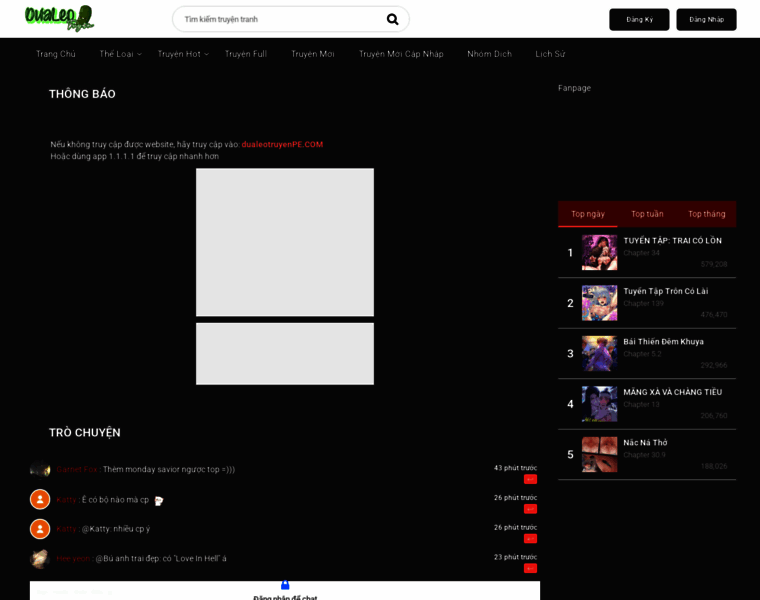Switch to the Top tháng tab
The width and height of the screenshot is (760, 600).
click(x=707, y=214)
